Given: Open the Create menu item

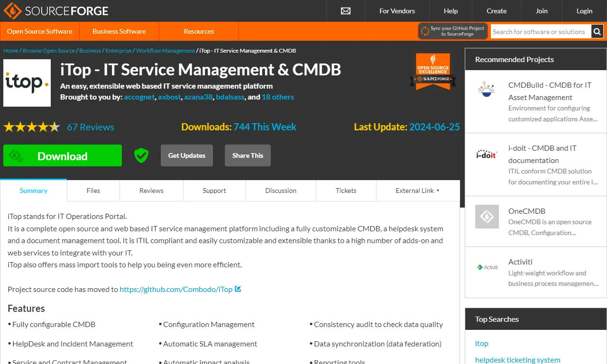Looking at the screenshot, I should pos(497,11).
